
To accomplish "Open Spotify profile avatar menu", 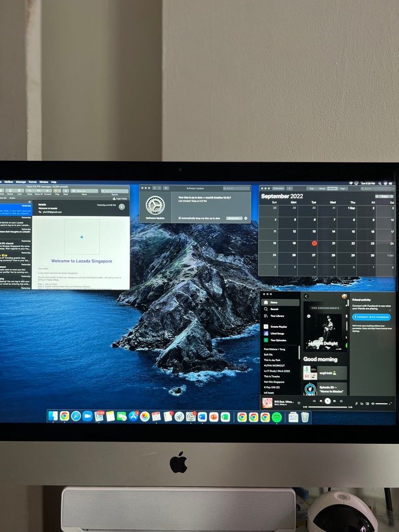I will click(x=344, y=296).
